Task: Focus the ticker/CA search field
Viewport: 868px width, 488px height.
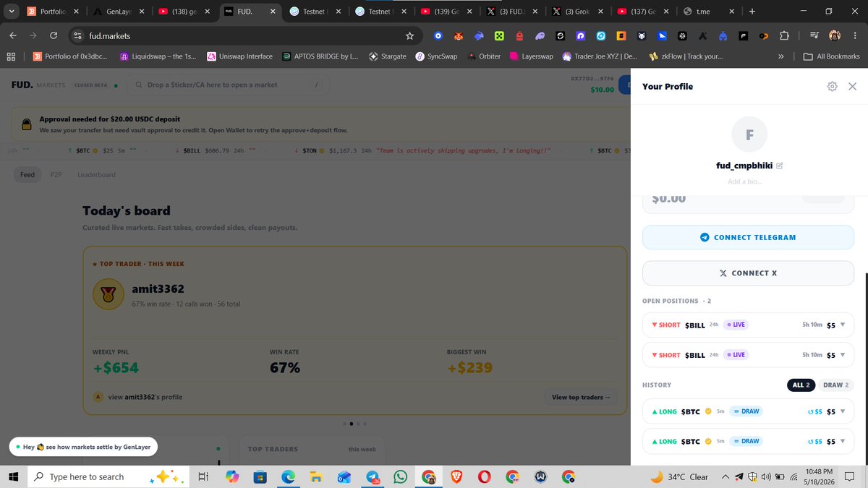Action: (x=227, y=85)
